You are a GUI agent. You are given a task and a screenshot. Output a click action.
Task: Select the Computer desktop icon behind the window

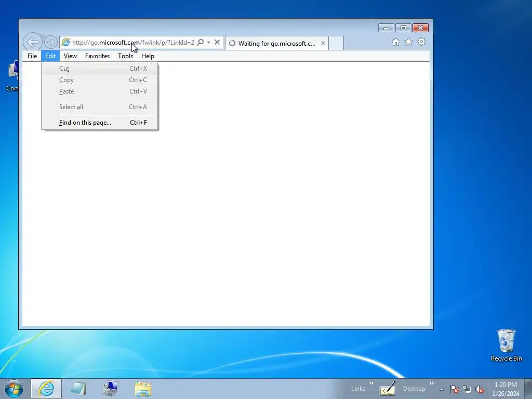click(12, 76)
